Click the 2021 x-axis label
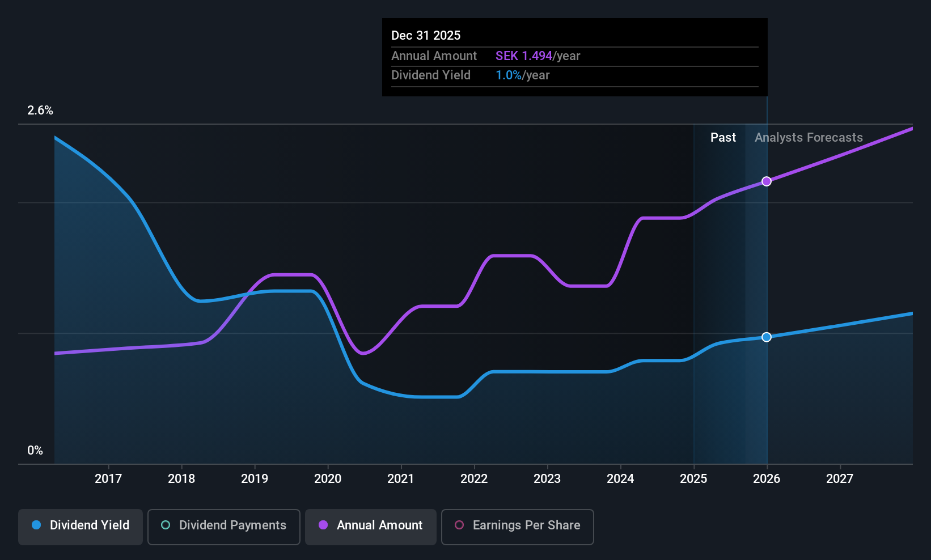Viewport: 931px width, 560px height. pos(401,479)
